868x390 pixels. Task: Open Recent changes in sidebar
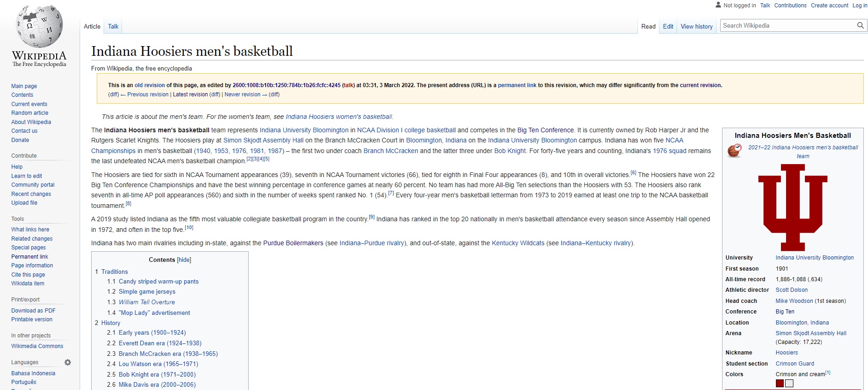31,194
